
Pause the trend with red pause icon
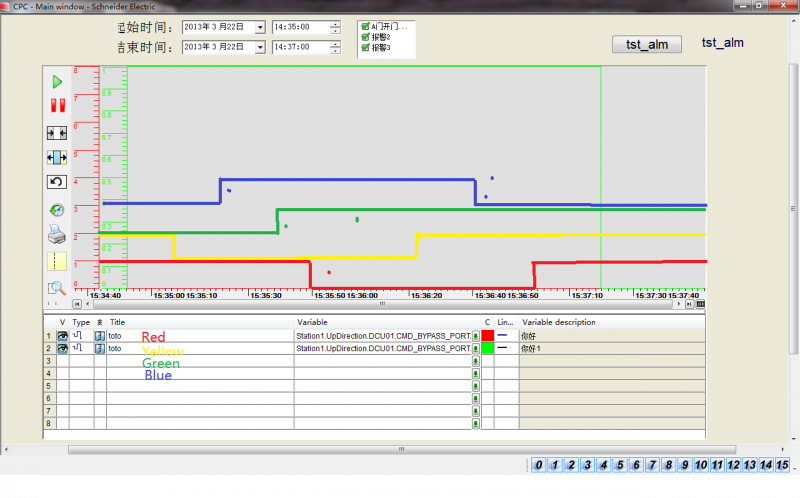(x=58, y=106)
